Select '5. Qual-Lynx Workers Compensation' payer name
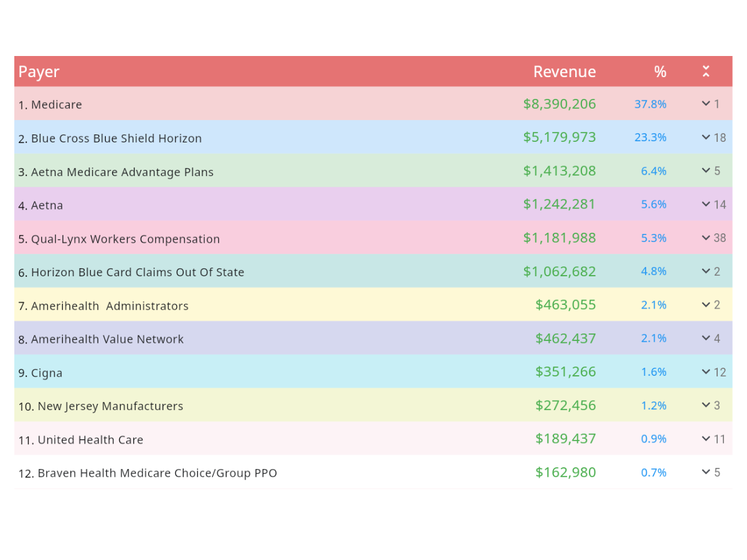The width and height of the screenshot is (747, 560). point(119,239)
